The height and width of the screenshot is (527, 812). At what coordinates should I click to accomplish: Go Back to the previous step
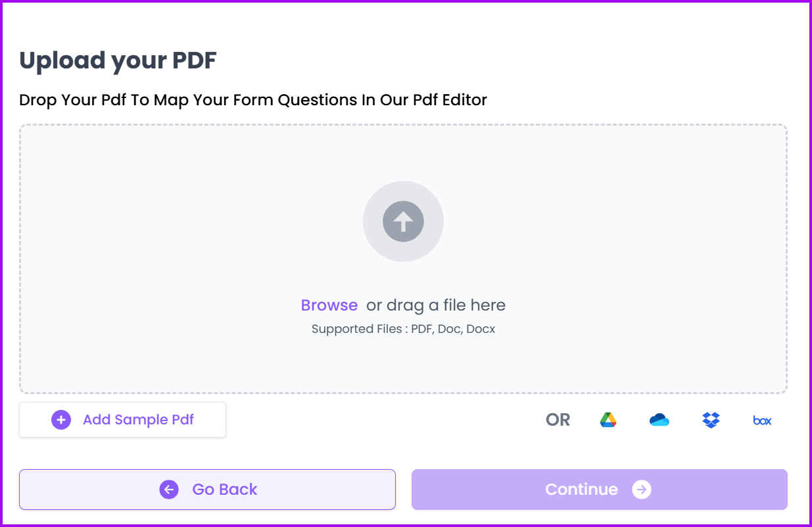pos(207,489)
